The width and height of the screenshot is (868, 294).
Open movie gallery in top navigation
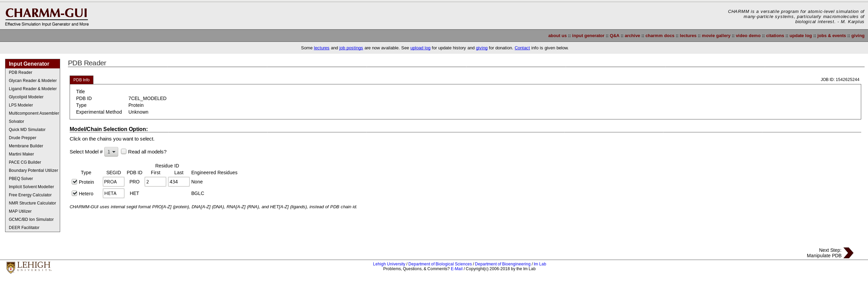[716, 36]
